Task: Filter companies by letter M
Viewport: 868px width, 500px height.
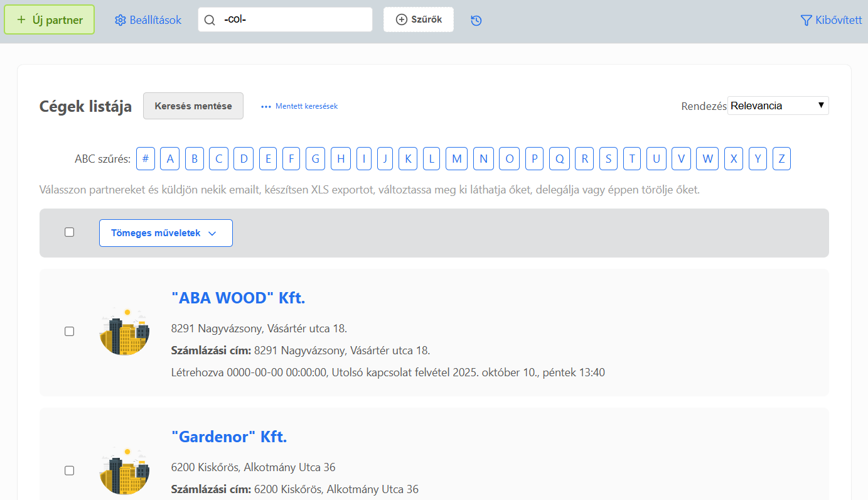Action: pos(456,159)
